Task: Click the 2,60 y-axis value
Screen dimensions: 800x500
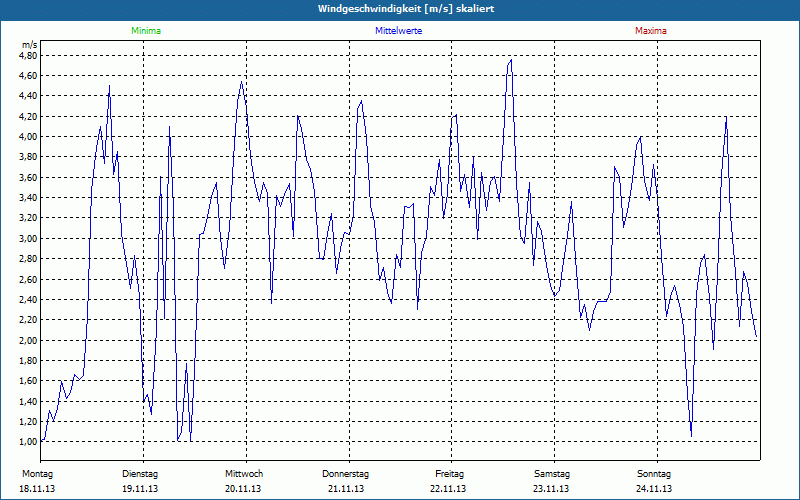Action: tap(28, 279)
